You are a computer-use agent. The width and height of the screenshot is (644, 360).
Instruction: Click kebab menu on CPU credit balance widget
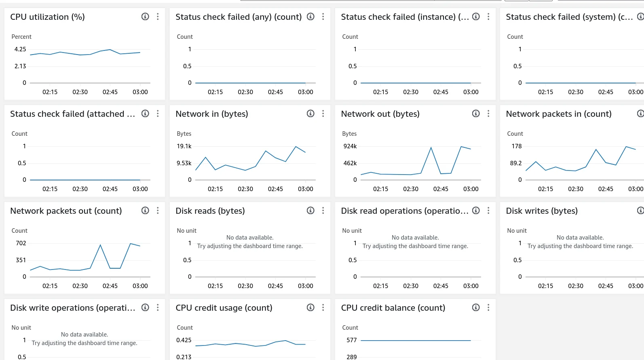(488, 307)
